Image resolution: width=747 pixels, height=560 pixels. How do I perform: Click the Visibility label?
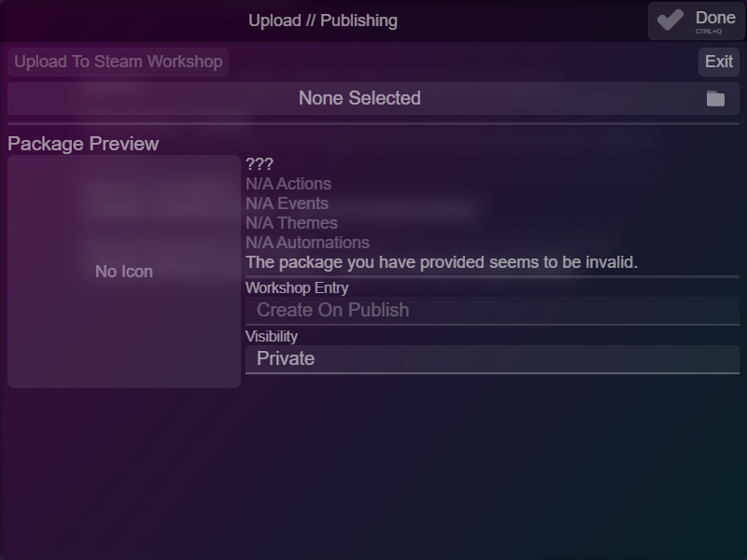pos(272,336)
